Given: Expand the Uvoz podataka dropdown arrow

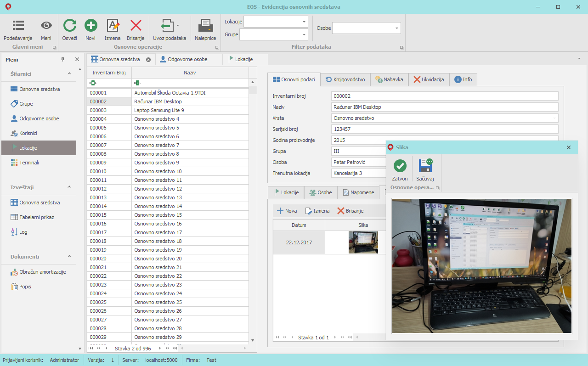Looking at the screenshot, I should 178,26.
